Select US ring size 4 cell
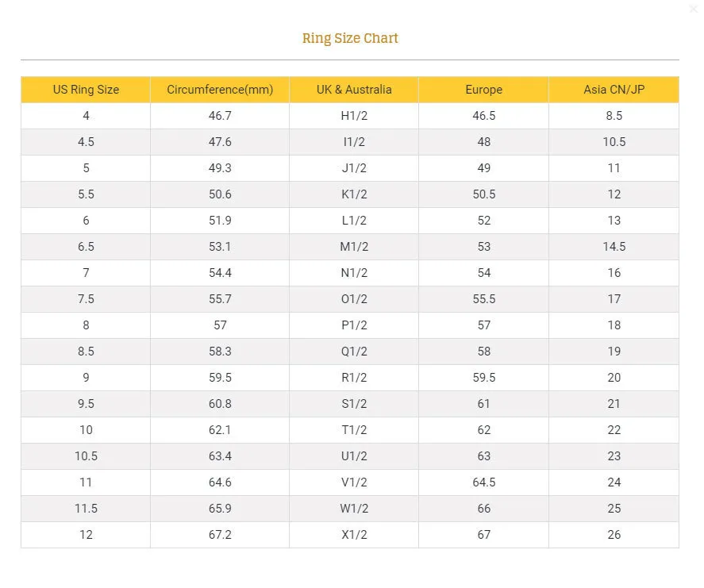 point(86,116)
